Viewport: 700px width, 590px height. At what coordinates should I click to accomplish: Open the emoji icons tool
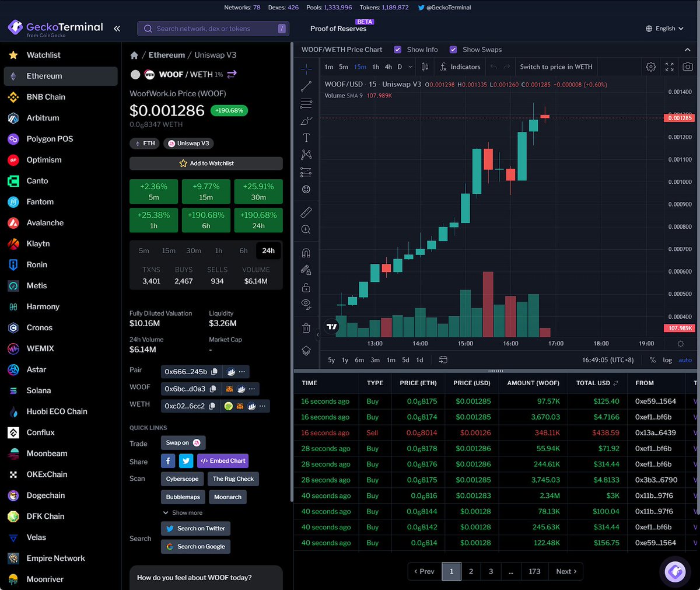306,189
